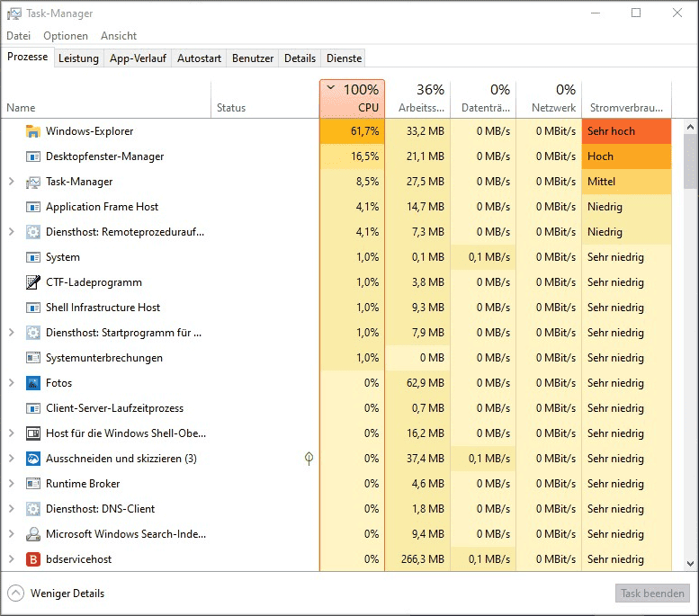The height and width of the screenshot is (616, 699).
Task: Expand Ausschneiden und skizzieren (3) group
Action: coord(12,459)
